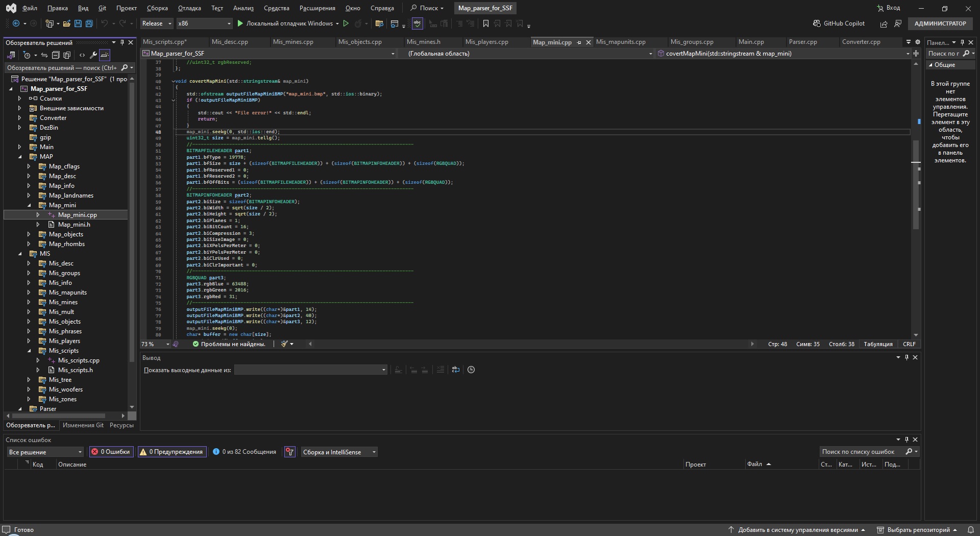Toggle the error list build filter funnel
Image resolution: width=980 pixels, height=536 pixels.
tap(290, 452)
